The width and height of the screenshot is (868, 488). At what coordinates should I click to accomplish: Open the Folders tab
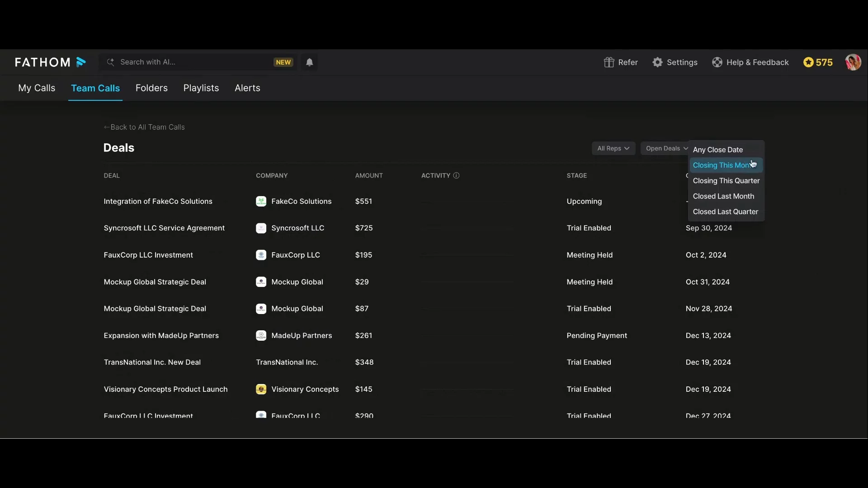tap(151, 88)
